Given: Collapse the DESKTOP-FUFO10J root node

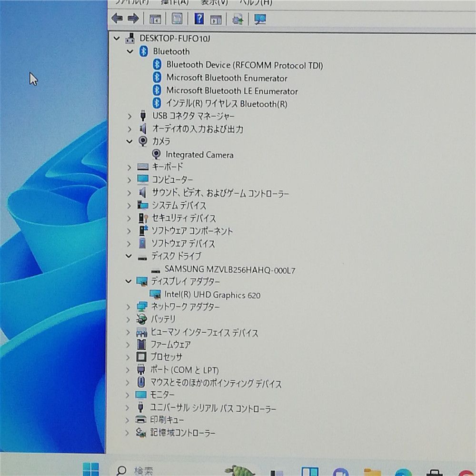Looking at the screenshot, I should coord(117,38).
